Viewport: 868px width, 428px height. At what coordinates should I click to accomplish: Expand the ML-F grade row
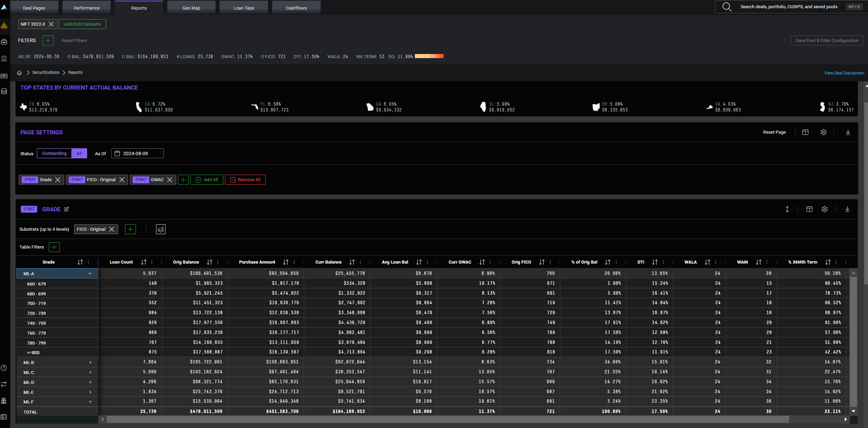pyautogui.click(x=90, y=402)
